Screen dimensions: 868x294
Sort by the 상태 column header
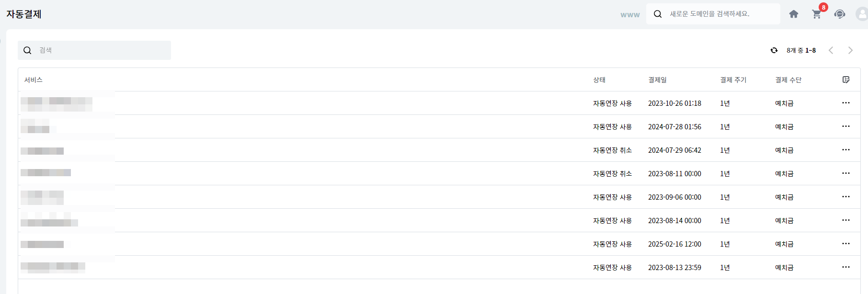599,80
